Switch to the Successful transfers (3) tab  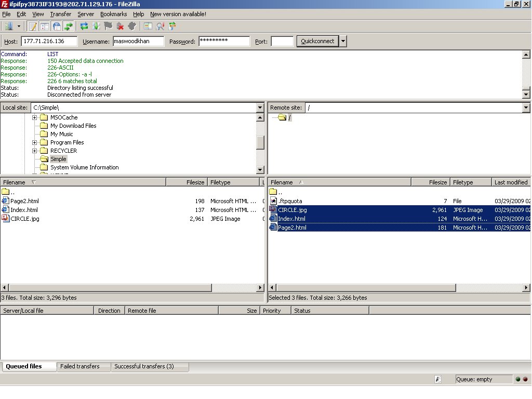[x=149, y=366]
